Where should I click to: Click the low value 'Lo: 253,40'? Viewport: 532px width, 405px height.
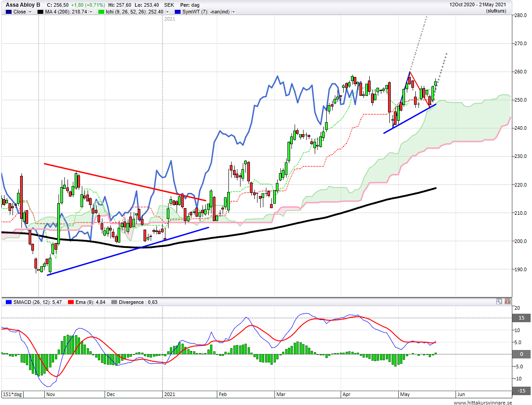pyautogui.click(x=147, y=5)
